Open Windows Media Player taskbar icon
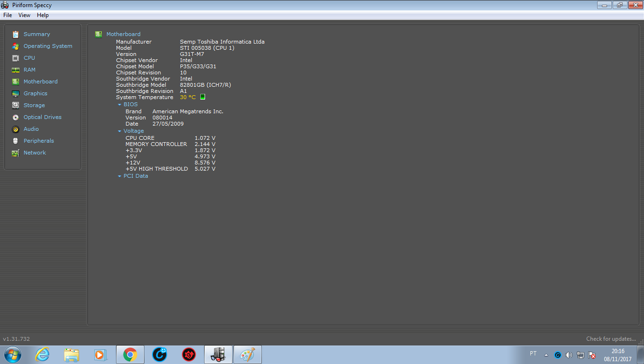This screenshot has height=364, width=644. coord(100,355)
